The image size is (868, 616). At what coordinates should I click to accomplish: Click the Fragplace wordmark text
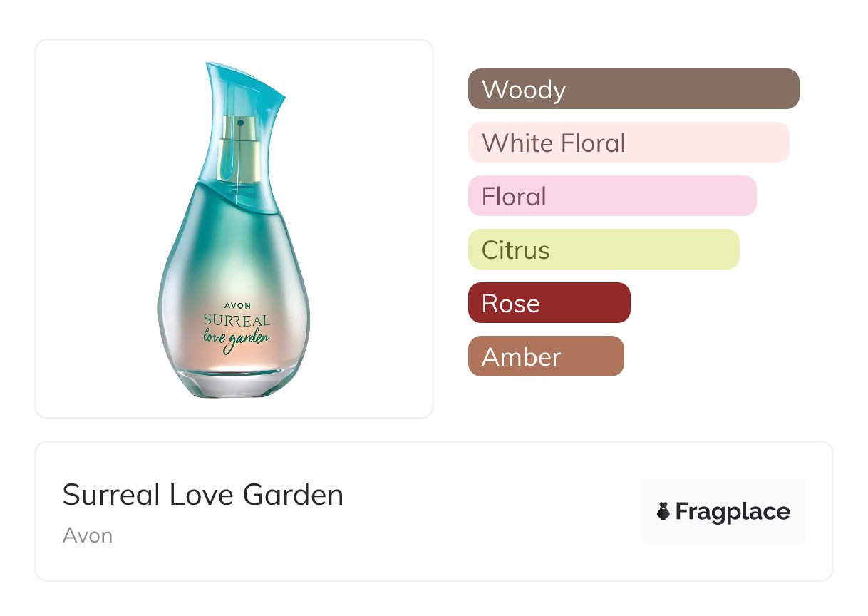click(733, 511)
